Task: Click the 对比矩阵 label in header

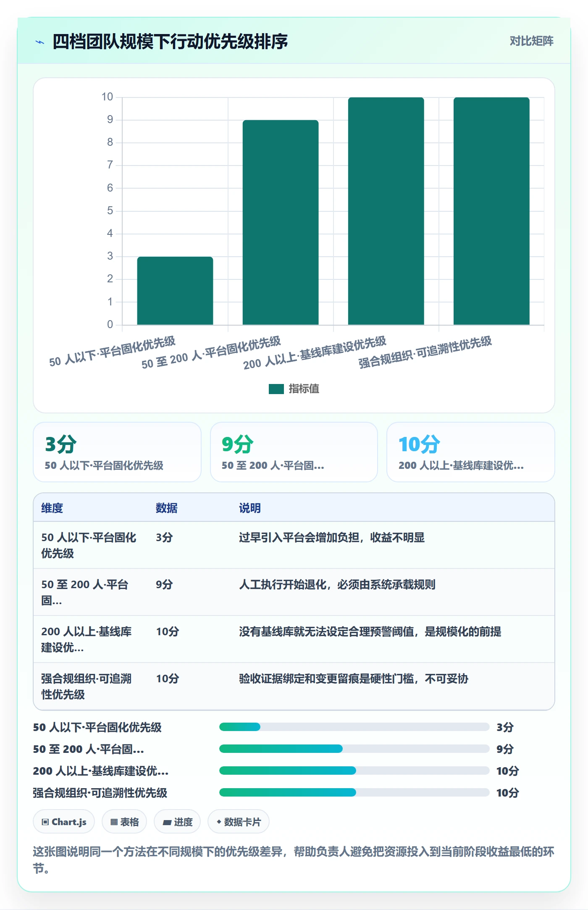Action: tap(531, 41)
